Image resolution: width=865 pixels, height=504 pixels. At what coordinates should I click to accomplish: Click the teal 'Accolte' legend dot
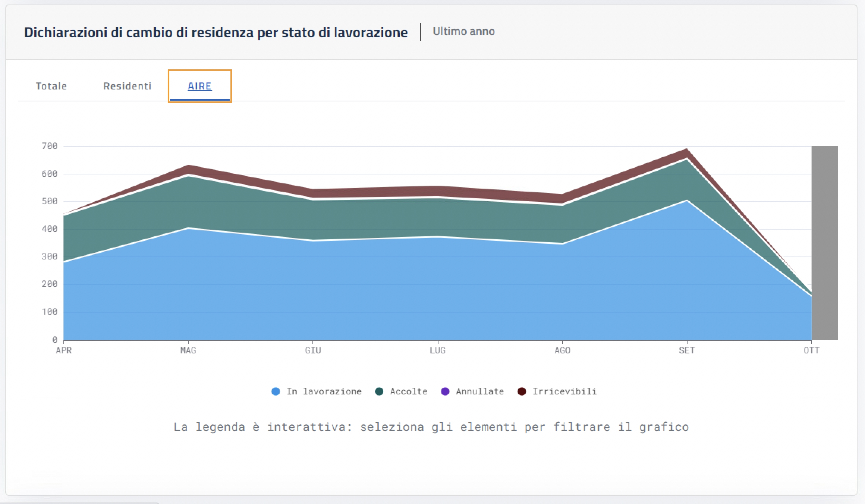(378, 391)
